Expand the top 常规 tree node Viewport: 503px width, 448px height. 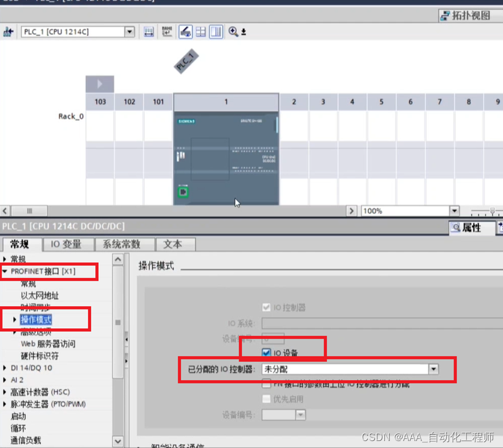pyautogui.click(x=5, y=259)
